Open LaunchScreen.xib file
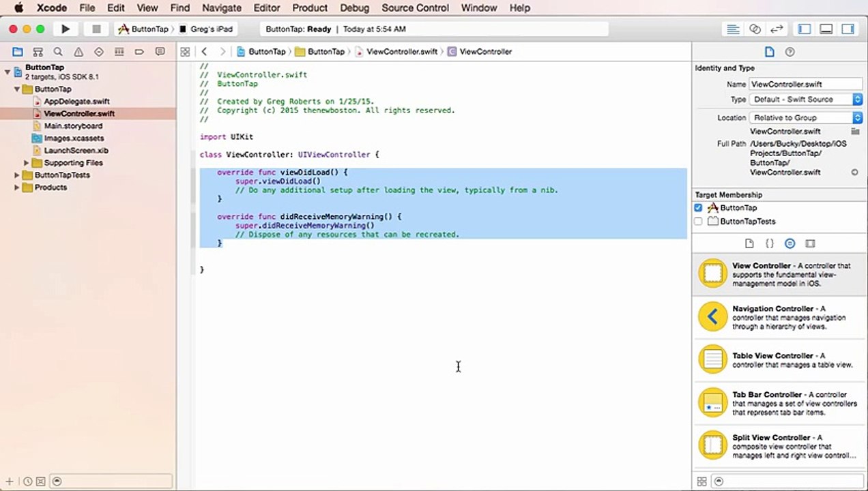The width and height of the screenshot is (868, 491). click(x=76, y=151)
